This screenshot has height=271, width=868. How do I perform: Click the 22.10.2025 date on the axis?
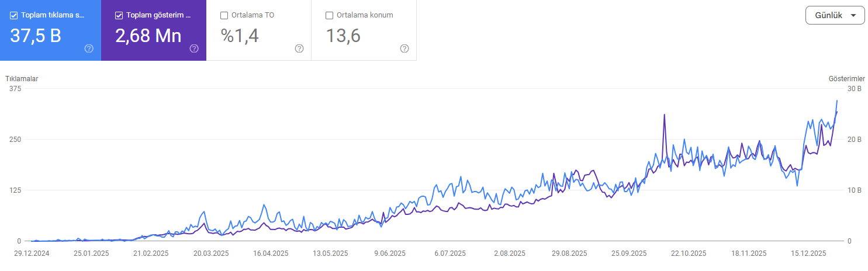click(690, 253)
